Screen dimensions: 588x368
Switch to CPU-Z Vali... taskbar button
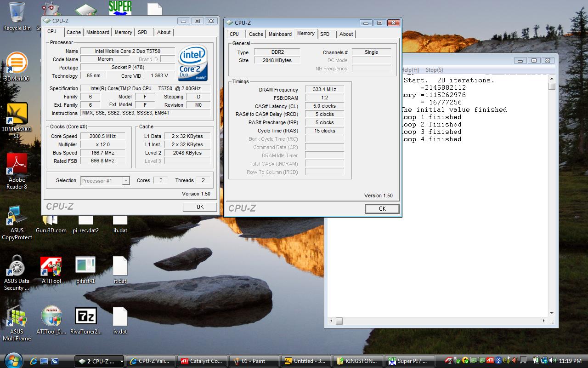(151, 361)
